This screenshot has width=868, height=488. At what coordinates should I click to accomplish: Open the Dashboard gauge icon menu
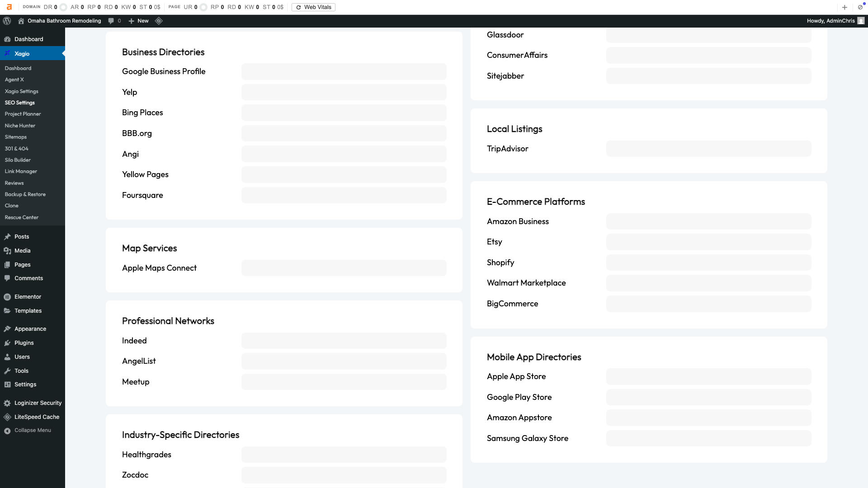(7, 39)
